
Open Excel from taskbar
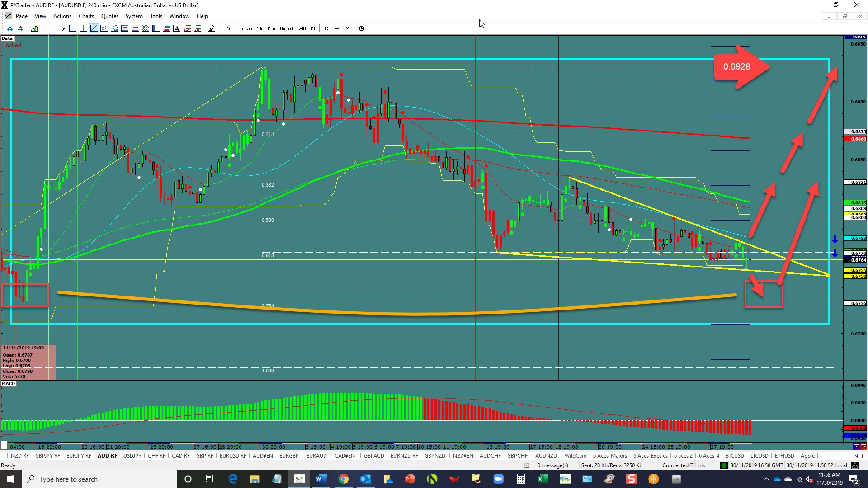[542, 479]
